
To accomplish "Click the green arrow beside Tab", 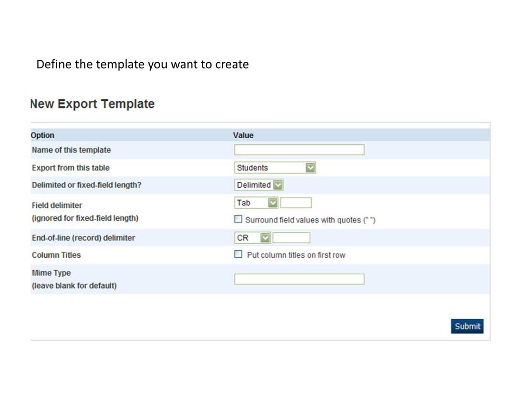I will [273, 203].
